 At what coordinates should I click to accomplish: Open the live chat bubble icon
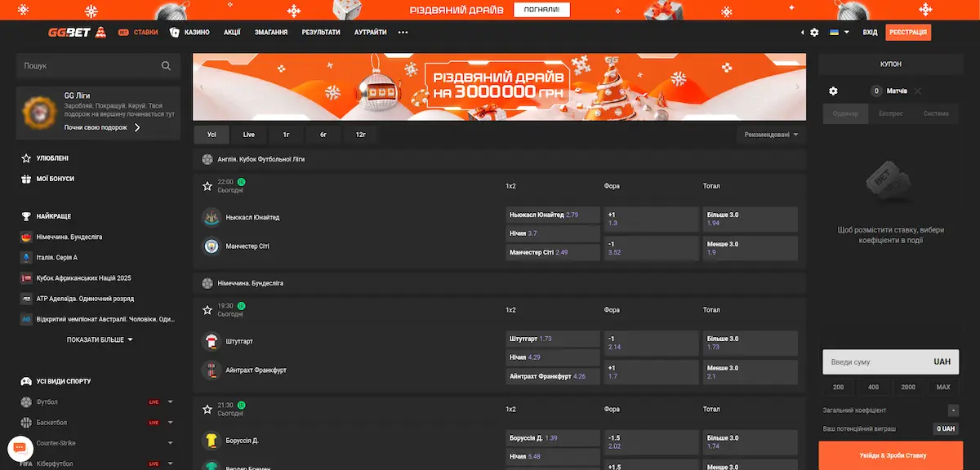tap(20, 447)
